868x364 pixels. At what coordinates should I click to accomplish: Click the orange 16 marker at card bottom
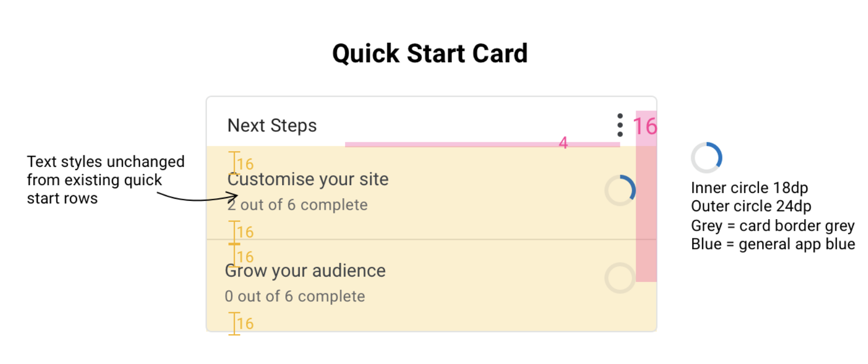coord(241,323)
